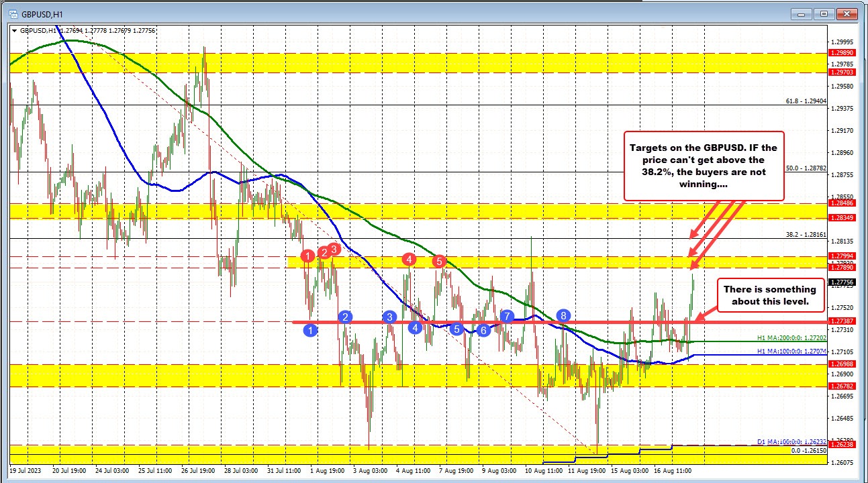Screen dimensions: 868x483
Task: Click blue circle marker "2" near 1 Aug
Action: (344, 317)
